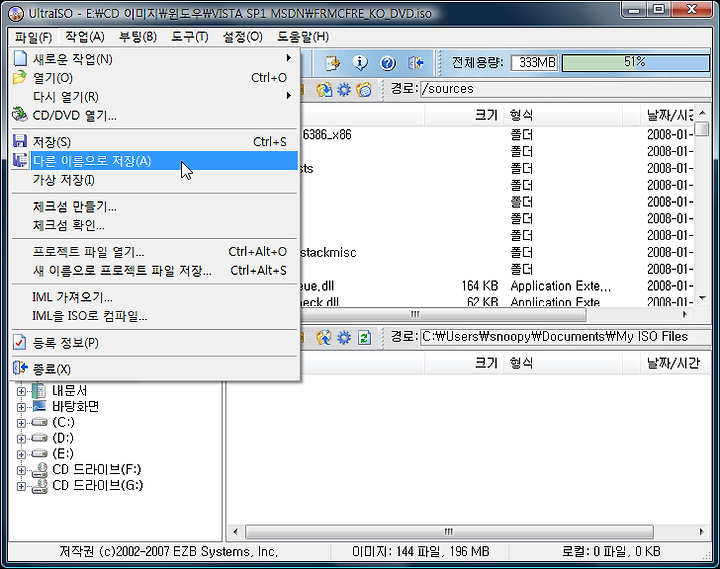
Task: Click the green refresh icon in local toolbar
Action: (365, 338)
